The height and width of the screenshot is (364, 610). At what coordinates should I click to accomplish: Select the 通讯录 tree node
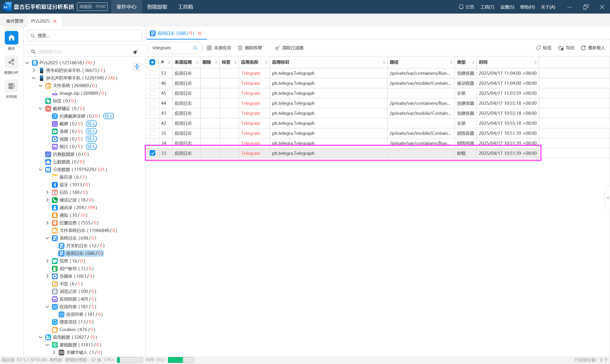(75, 207)
